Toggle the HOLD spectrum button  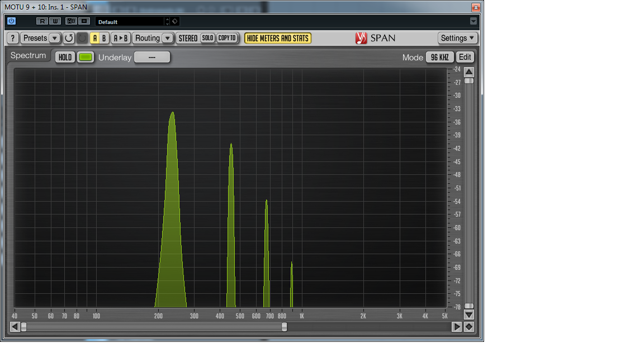coord(65,57)
